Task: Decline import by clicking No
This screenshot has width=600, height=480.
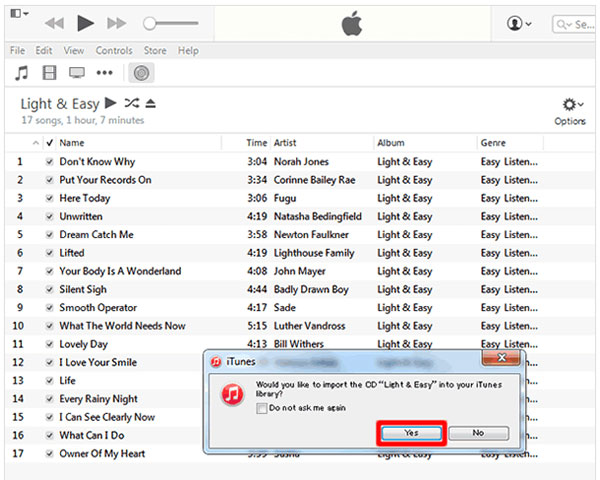Action: point(478,433)
